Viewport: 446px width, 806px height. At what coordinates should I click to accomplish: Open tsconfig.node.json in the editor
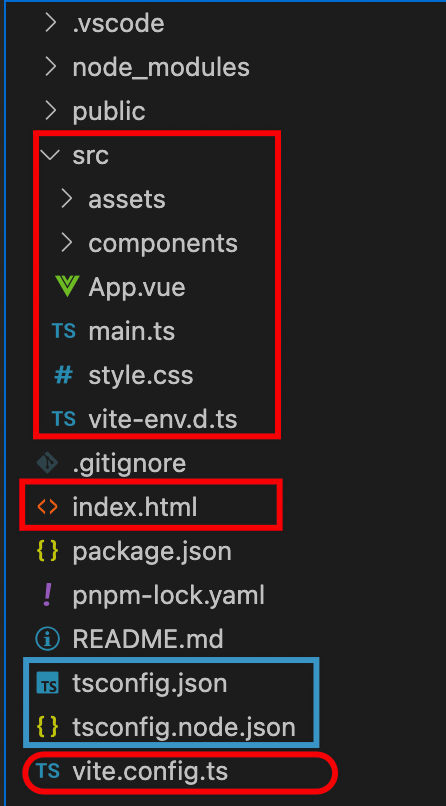(x=184, y=727)
